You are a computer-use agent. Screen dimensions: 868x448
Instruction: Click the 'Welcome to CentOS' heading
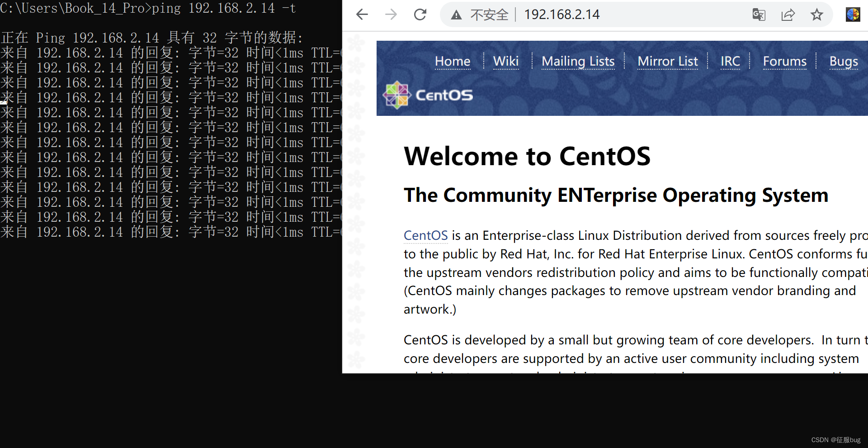(527, 157)
